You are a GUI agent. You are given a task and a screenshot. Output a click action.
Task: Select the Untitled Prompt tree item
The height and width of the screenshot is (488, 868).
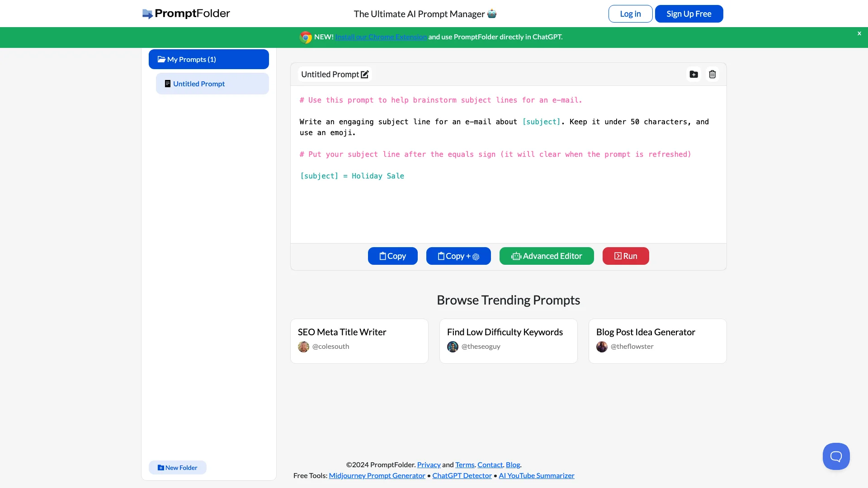pos(212,84)
